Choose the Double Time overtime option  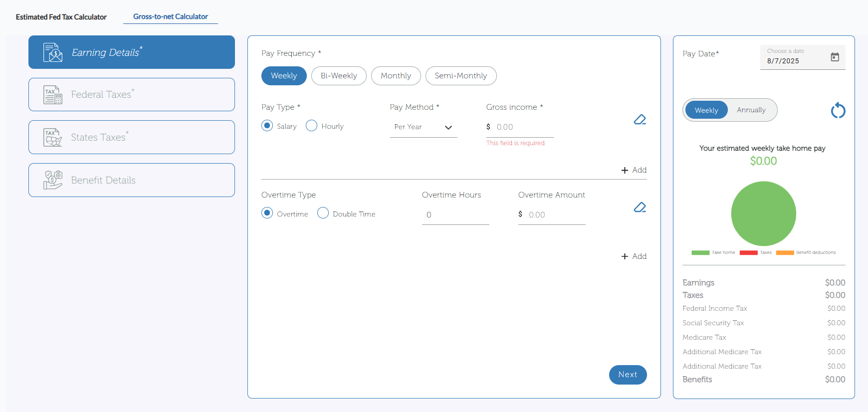pos(323,213)
